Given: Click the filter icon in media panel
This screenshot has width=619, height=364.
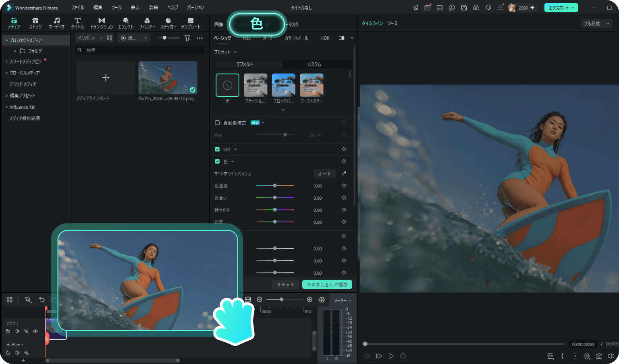Looking at the screenshot, I should (x=187, y=38).
